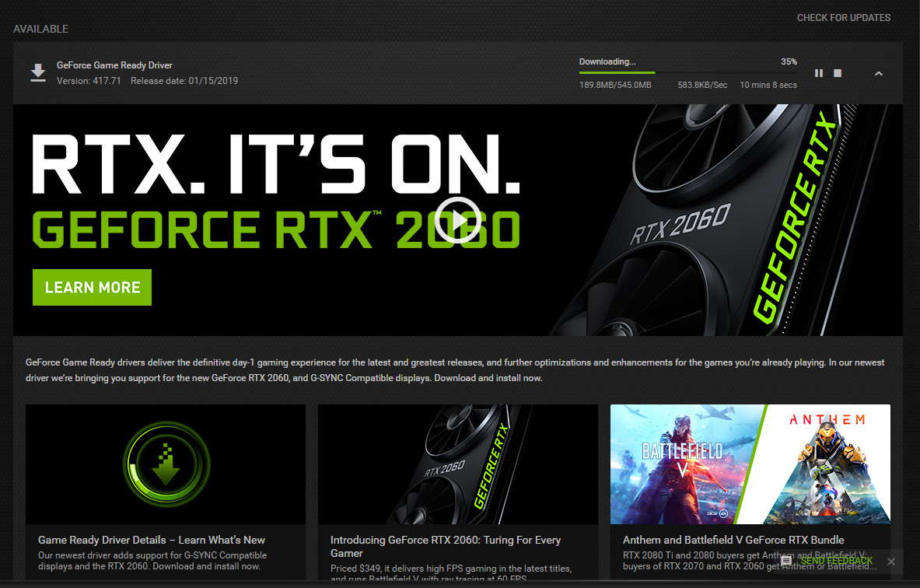Open 'Anthem and Battlefield V GeForce RTX Bundle' title

(733, 540)
